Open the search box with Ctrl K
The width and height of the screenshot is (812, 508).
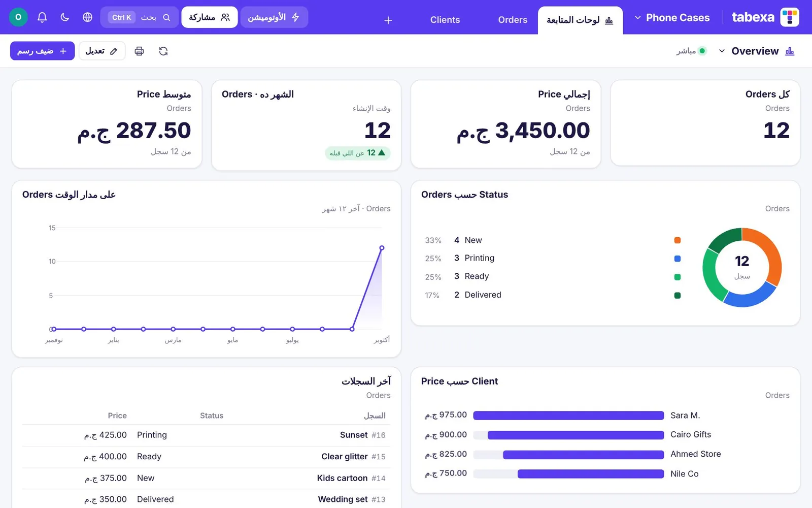pyautogui.click(x=140, y=17)
